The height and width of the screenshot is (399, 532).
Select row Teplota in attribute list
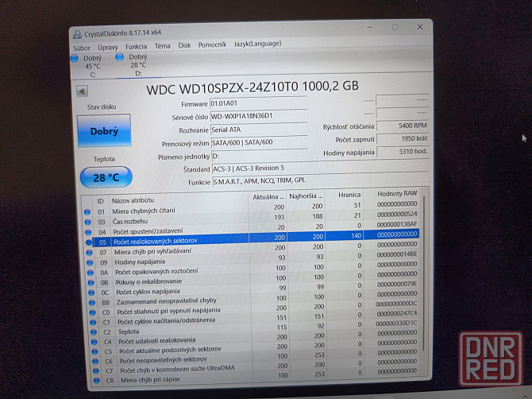[x=255, y=327]
